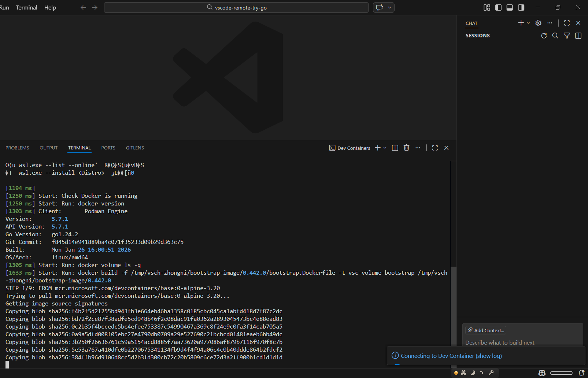Viewport: 588px width, 378px height.
Task: Search the chat sessions
Action: click(x=555, y=36)
